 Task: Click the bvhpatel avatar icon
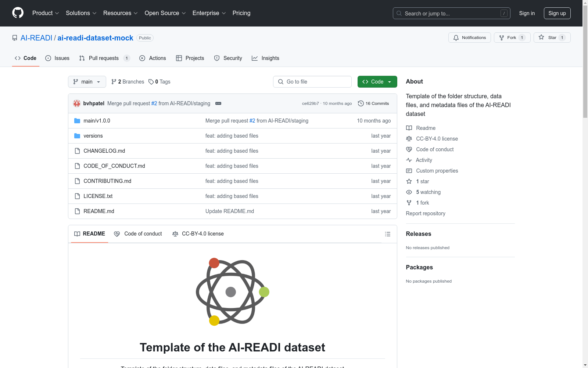[x=77, y=103]
